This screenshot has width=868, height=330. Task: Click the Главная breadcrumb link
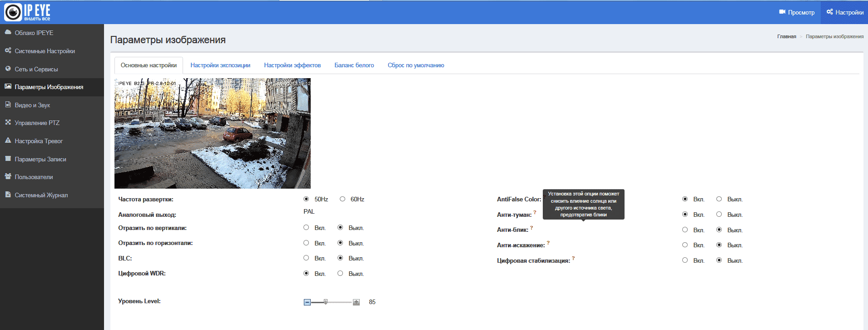[x=786, y=36]
